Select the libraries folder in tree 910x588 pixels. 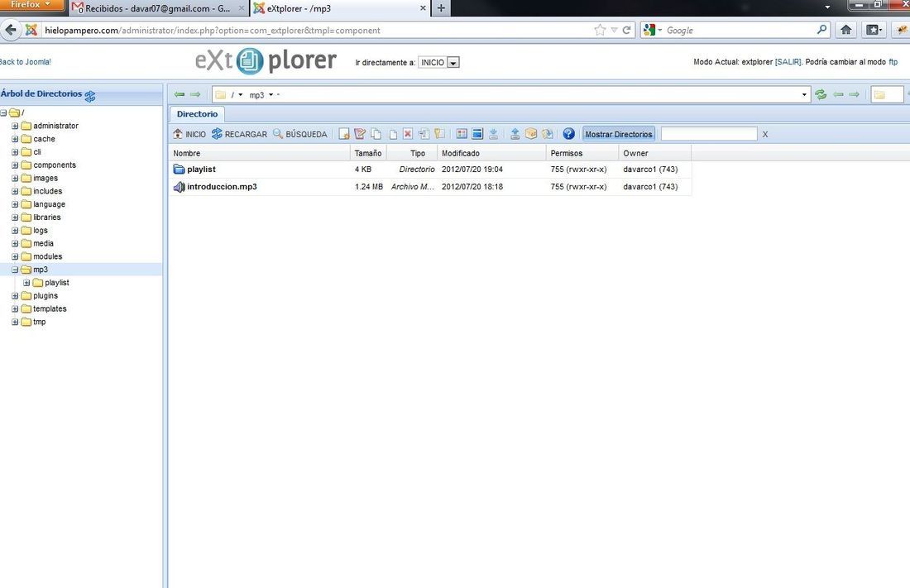(x=47, y=218)
